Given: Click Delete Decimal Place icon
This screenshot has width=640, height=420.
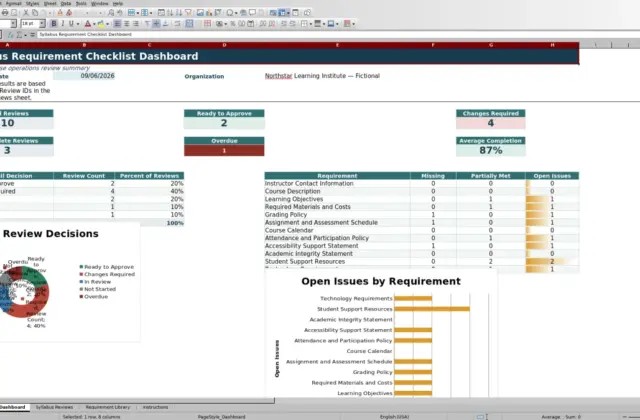Looking at the screenshot, I should 271,24.
